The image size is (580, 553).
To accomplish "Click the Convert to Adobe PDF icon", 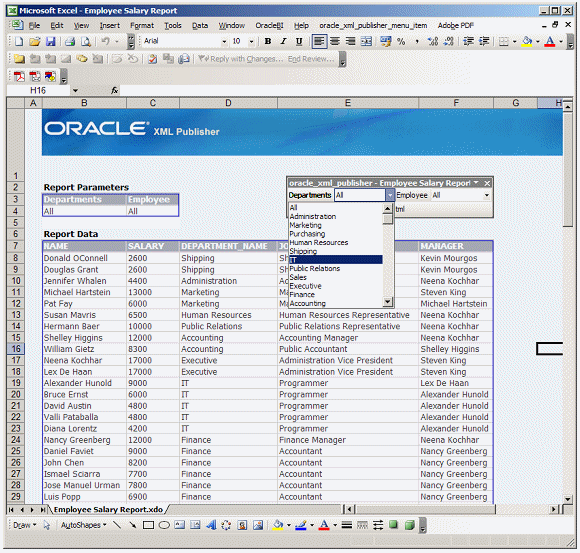I will (x=19, y=76).
